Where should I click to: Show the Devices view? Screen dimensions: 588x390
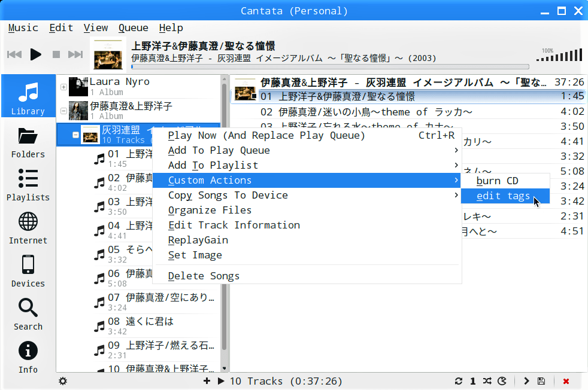pyautogui.click(x=28, y=272)
